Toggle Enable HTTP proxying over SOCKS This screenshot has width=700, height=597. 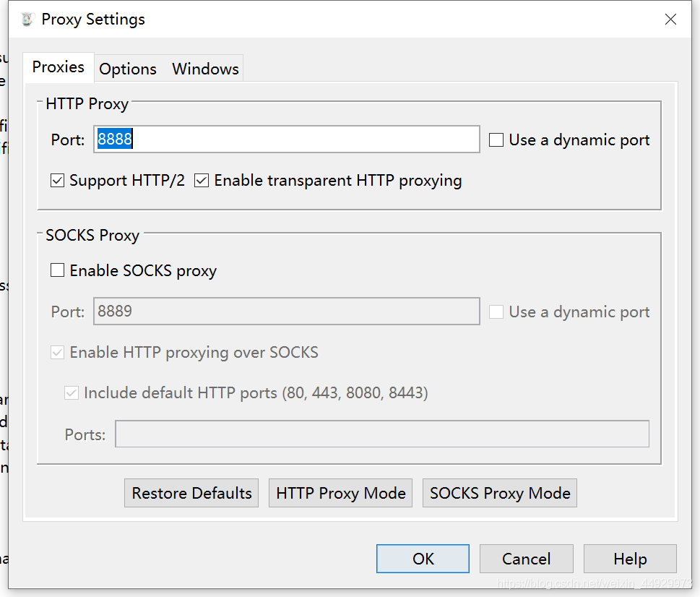coord(57,352)
